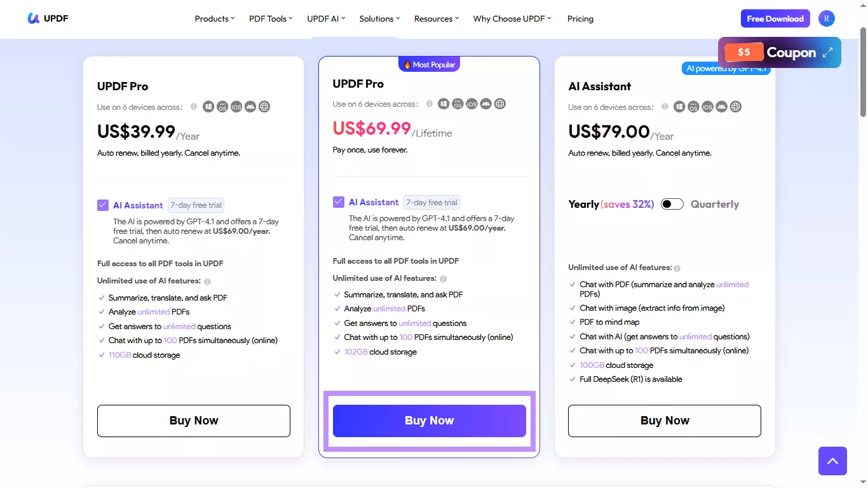This screenshot has height=488, width=868.
Task: Click the Free Download button
Action: coord(775,18)
